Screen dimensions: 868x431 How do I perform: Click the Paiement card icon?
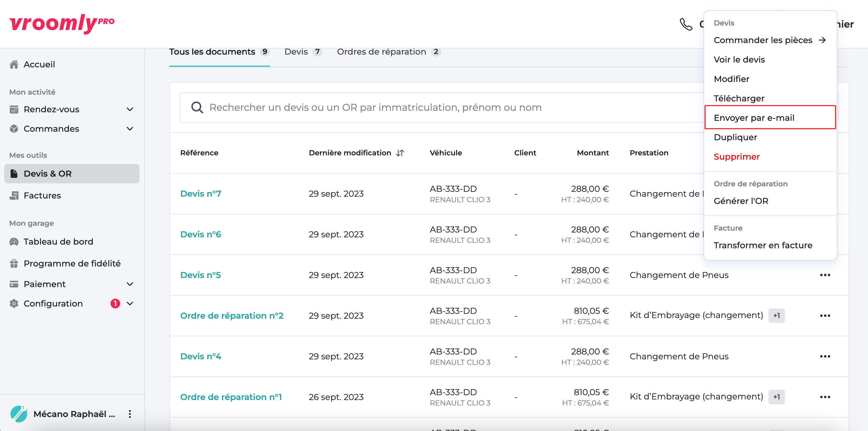coord(14,284)
